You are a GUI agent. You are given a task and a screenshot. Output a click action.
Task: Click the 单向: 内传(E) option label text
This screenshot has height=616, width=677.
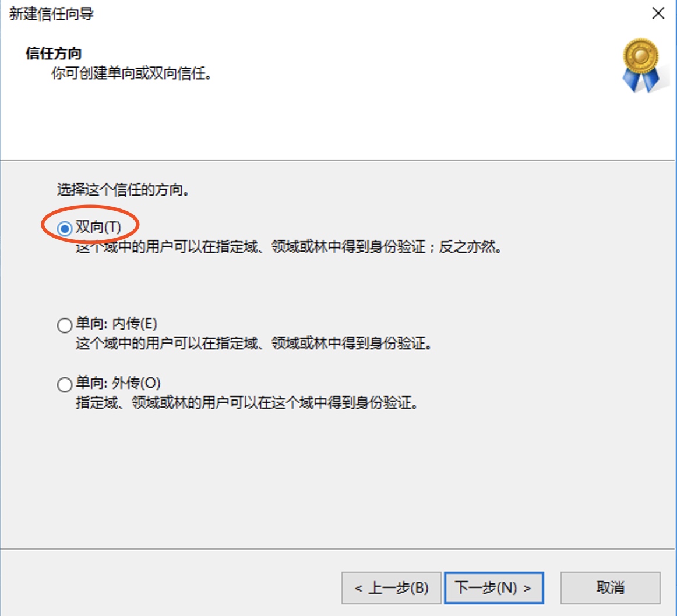pyautogui.click(x=117, y=324)
